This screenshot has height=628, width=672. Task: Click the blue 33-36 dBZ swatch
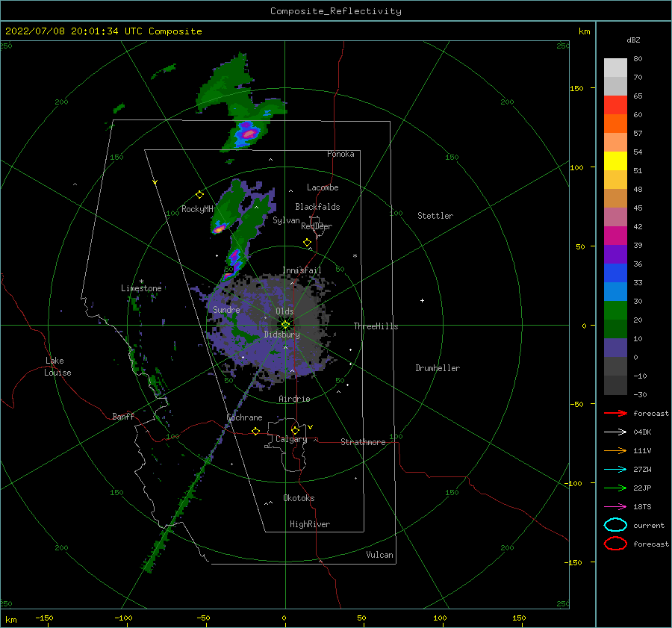click(x=615, y=273)
